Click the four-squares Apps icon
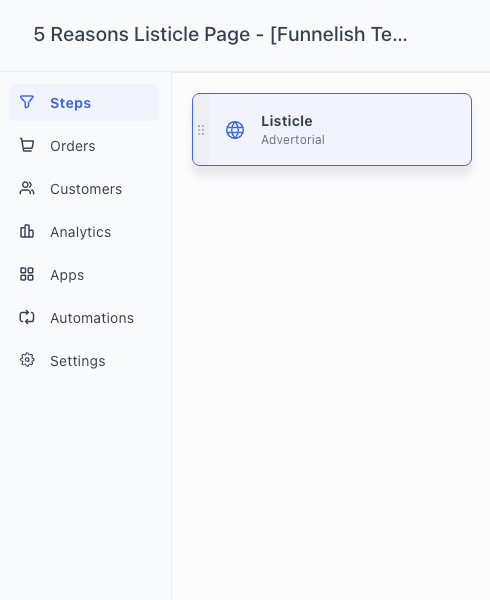490x600 pixels. (27, 274)
